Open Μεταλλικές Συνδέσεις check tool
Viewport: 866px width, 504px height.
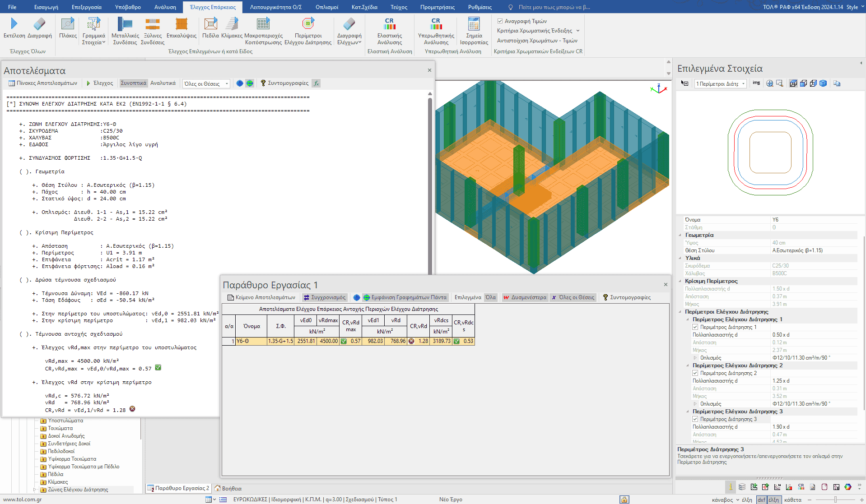coord(125,24)
